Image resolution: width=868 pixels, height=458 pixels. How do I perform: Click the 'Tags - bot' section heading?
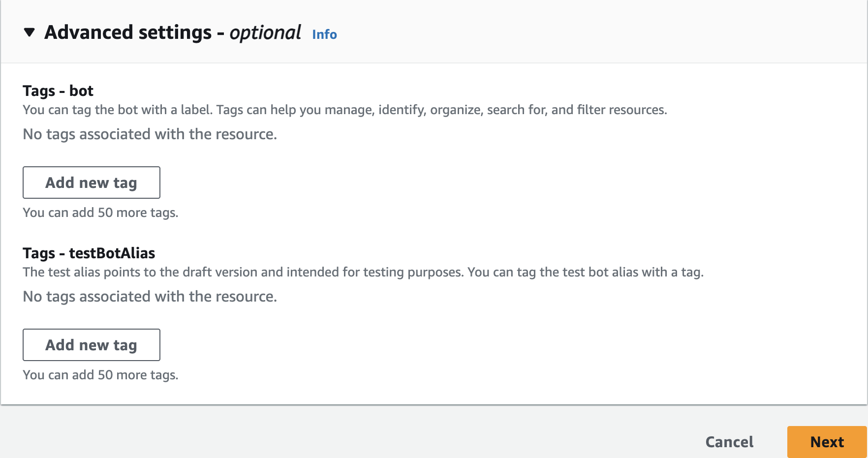click(x=58, y=91)
